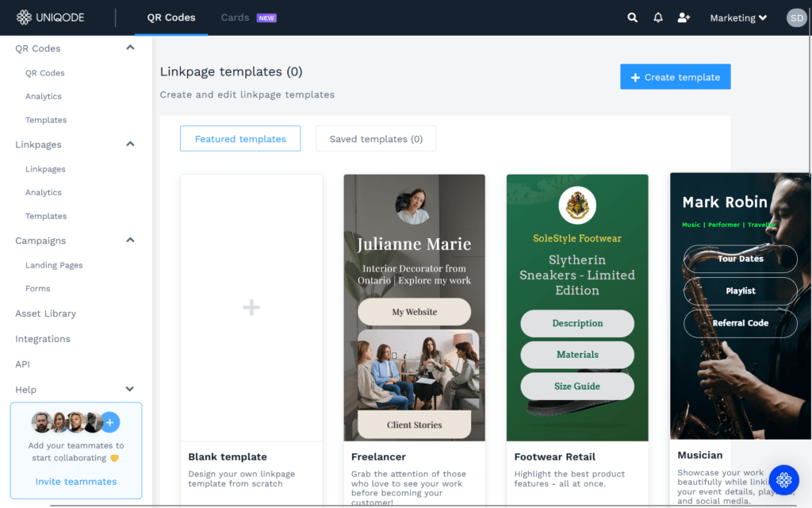This screenshot has height=508, width=812.
Task: Collapse the Linkpages sidebar section
Action: point(130,144)
